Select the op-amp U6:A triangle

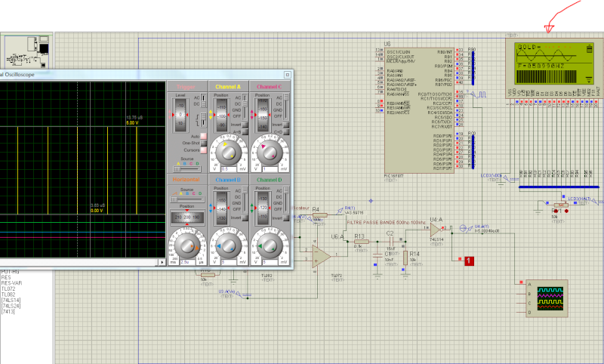point(321,255)
